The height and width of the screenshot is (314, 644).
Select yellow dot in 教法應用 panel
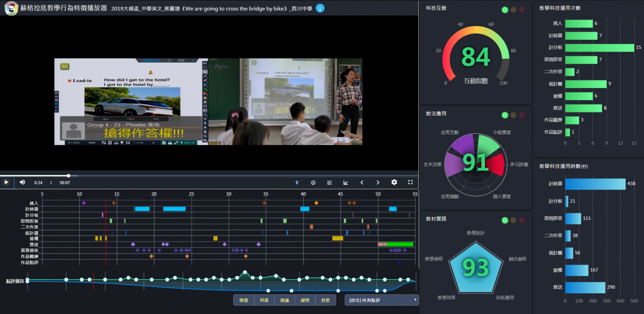click(513, 115)
